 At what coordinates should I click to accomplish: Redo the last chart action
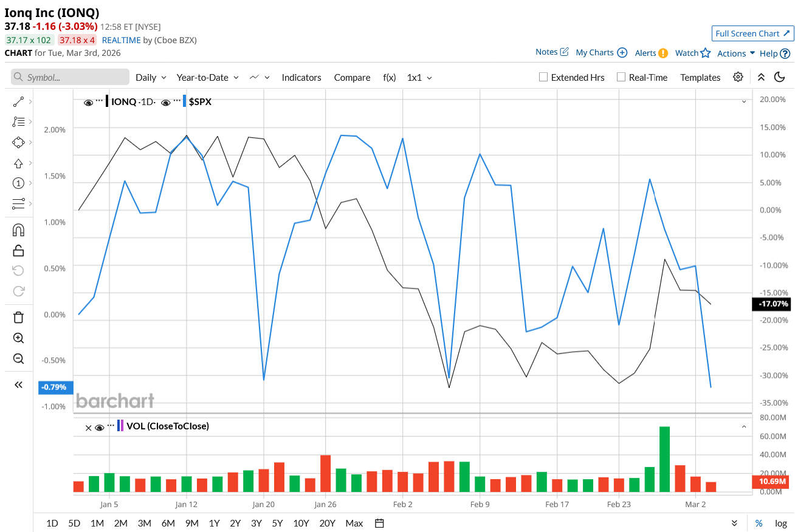click(x=18, y=291)
